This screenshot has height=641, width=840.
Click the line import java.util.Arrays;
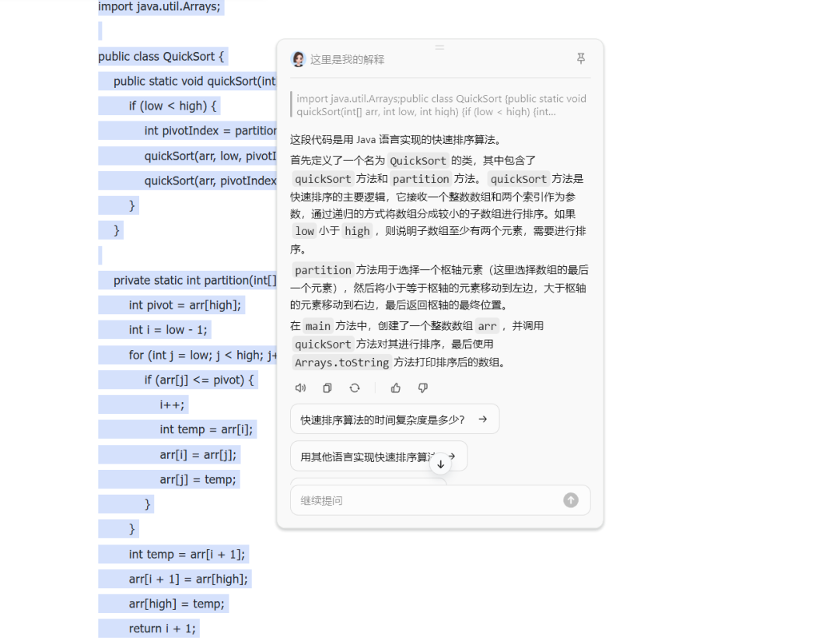(x=159, y=7)
